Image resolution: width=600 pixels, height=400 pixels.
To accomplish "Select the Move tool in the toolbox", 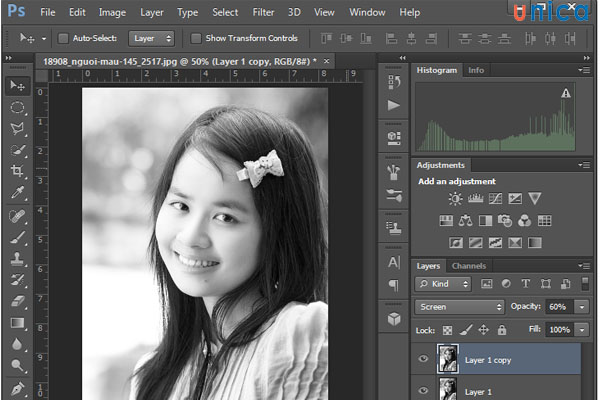I will coord(17,85).
